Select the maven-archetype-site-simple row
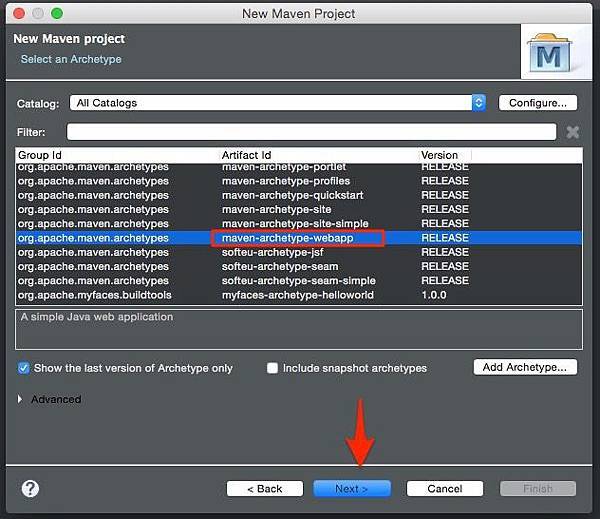Viewport: 600px width, 519px height. click(x=299, y=224)
